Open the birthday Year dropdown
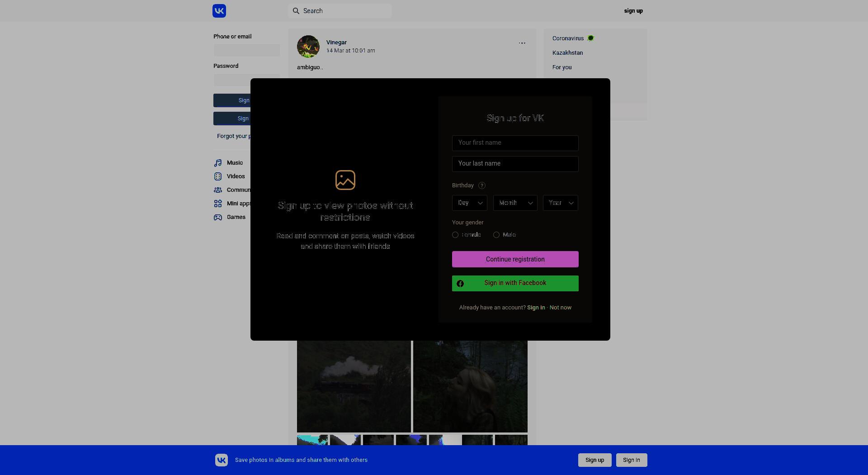 point(561,203)
